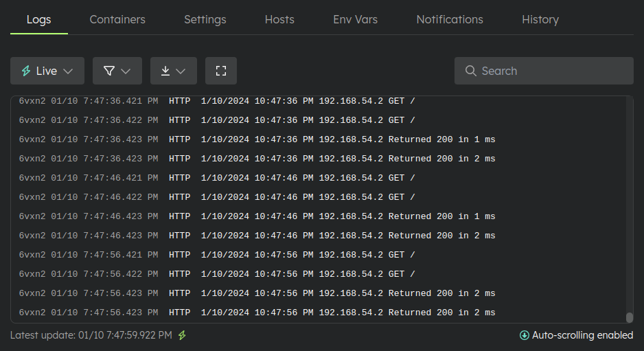Open the filter dropdown chevron
644x351 pixels.
click(x=126, y=71)
